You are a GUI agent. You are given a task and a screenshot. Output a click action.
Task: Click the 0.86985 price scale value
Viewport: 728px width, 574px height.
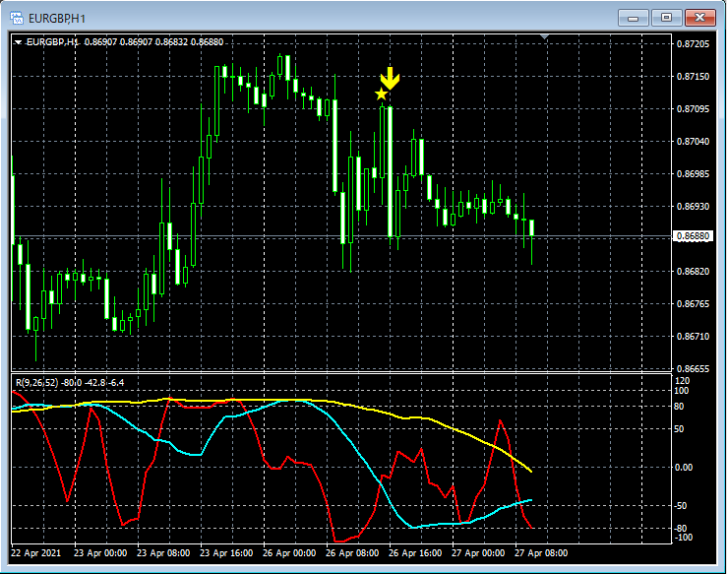[694, 174]
